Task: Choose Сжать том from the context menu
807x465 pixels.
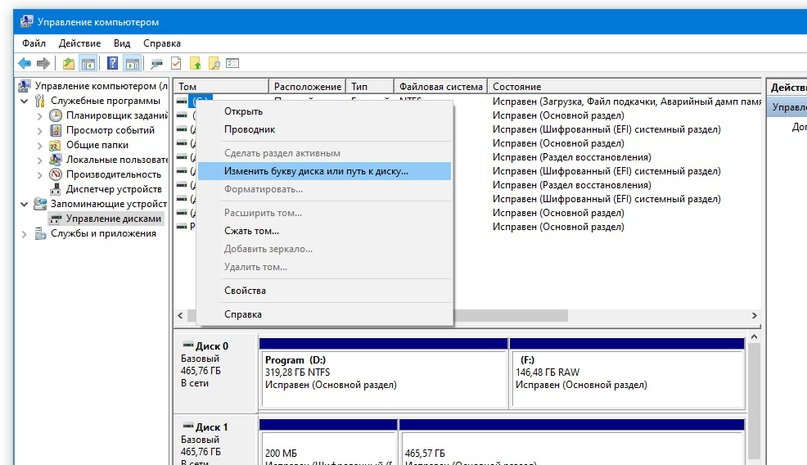Action: pos(324,231)
